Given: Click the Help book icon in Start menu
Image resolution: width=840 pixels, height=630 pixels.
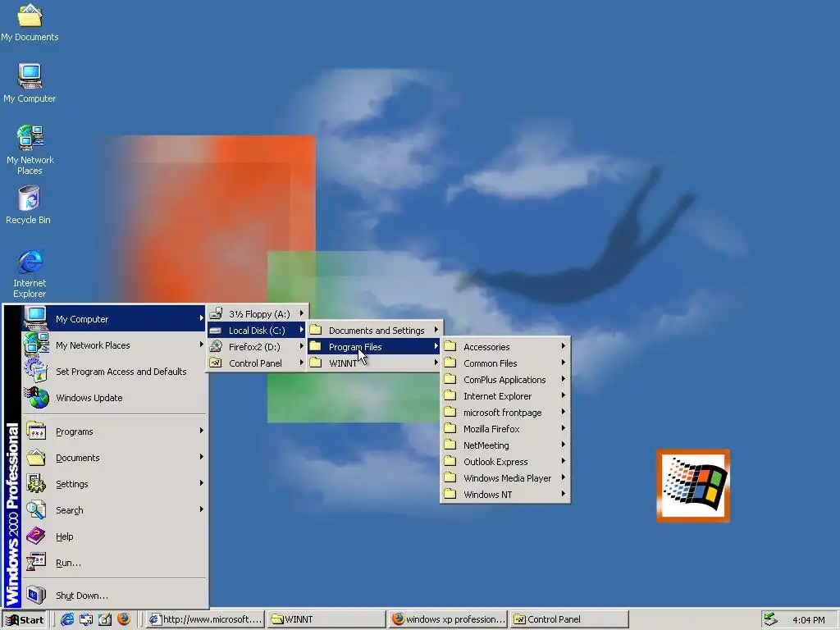Looking at the screenshot, I should click(36, 536).
